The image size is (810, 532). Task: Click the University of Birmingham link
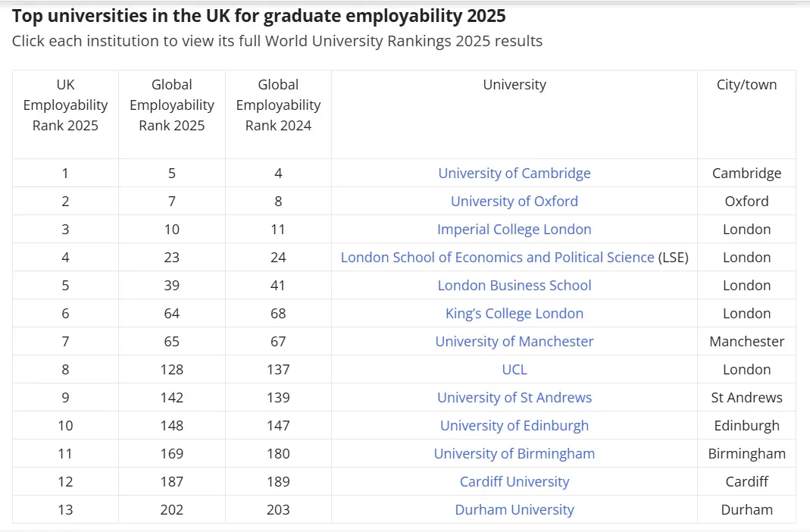[514, 454]
